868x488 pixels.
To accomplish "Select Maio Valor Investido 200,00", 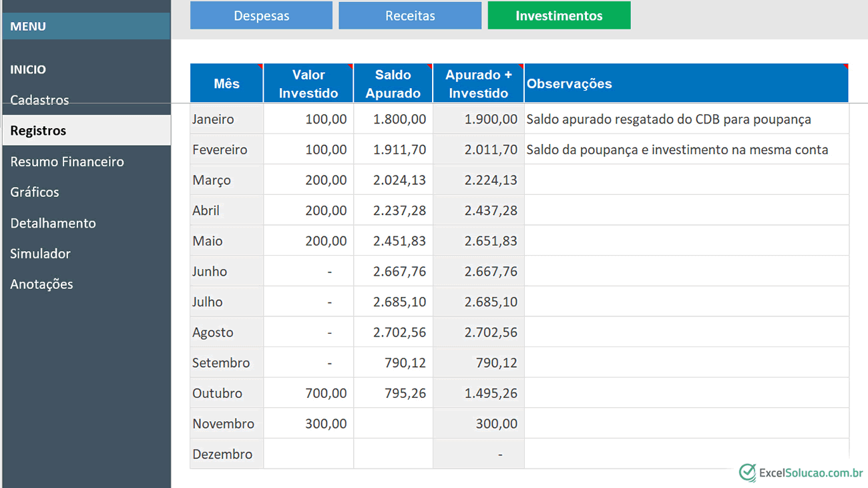I will pyautogui.click(x=308, y=241).
